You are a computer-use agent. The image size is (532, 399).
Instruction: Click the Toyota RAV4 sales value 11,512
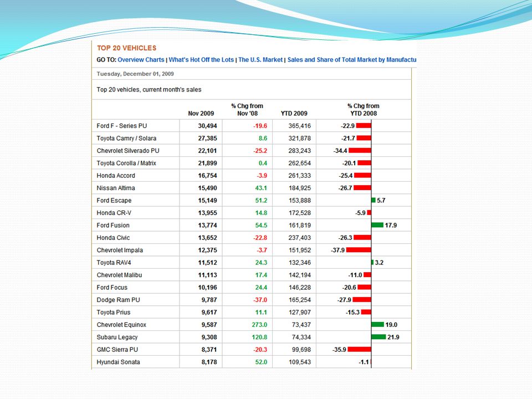click(x=208, y=263)
